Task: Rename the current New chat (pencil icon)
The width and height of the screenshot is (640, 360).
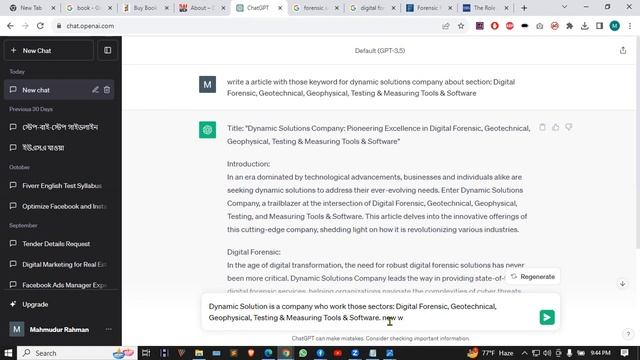Action: (x=95, y=90)
